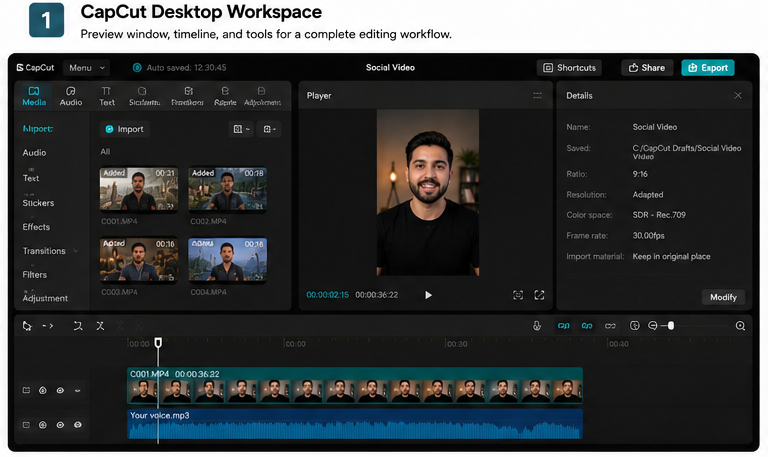This screenshot has height=457, width=768.
Task: Hide the C001.MP4 video track with eye icon
Action: [x=60, y=390]
